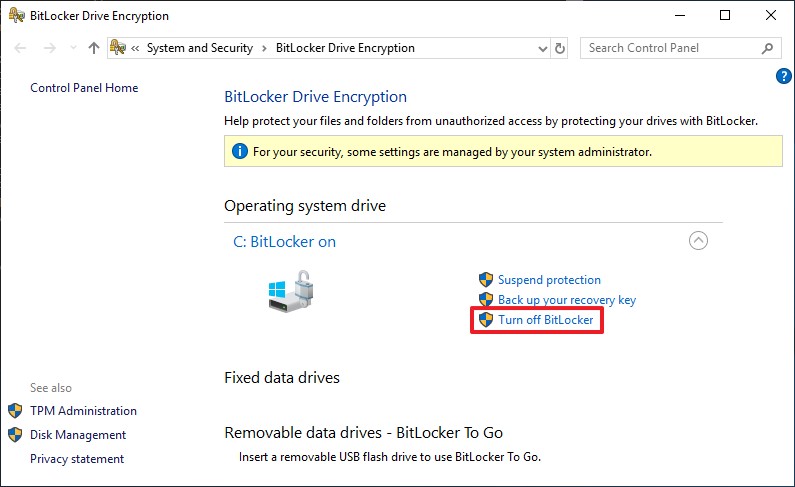The image size is (795, 487).
Task: Click the refresh icon in address bar
Action: click(x=560, y=48)
